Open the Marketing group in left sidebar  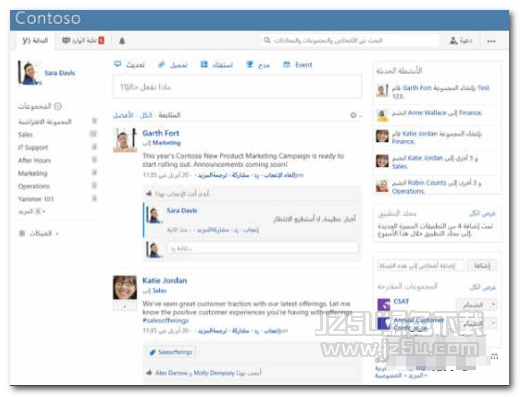point(33,173)
